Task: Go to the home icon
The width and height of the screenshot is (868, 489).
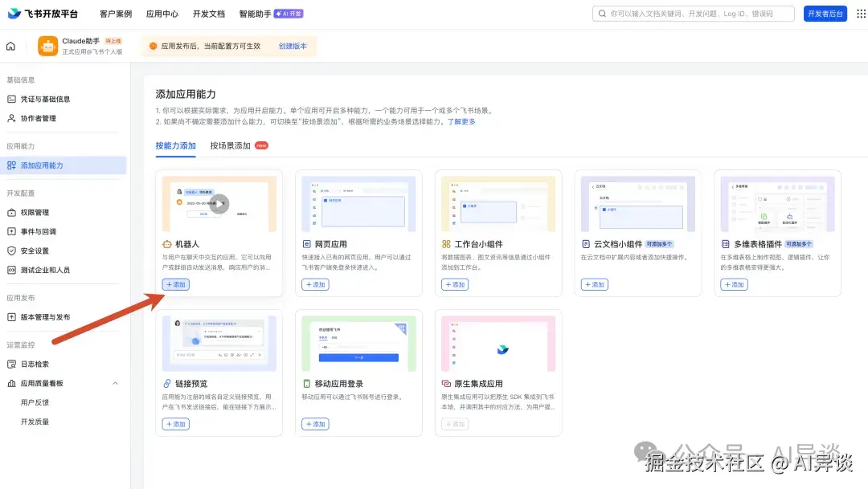Action: (x=10, y=46)
